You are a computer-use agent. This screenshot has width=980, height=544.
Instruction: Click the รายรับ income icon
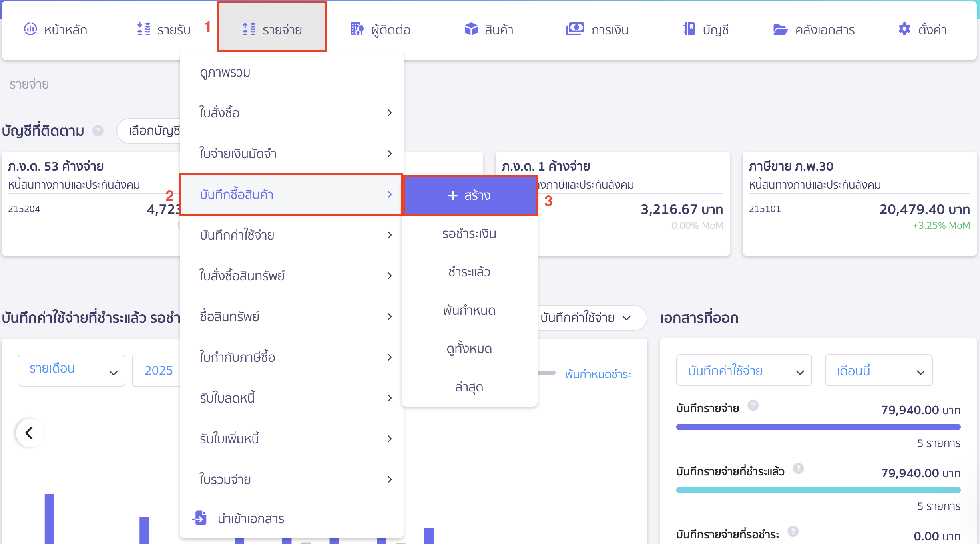click(x=143, y=29)
